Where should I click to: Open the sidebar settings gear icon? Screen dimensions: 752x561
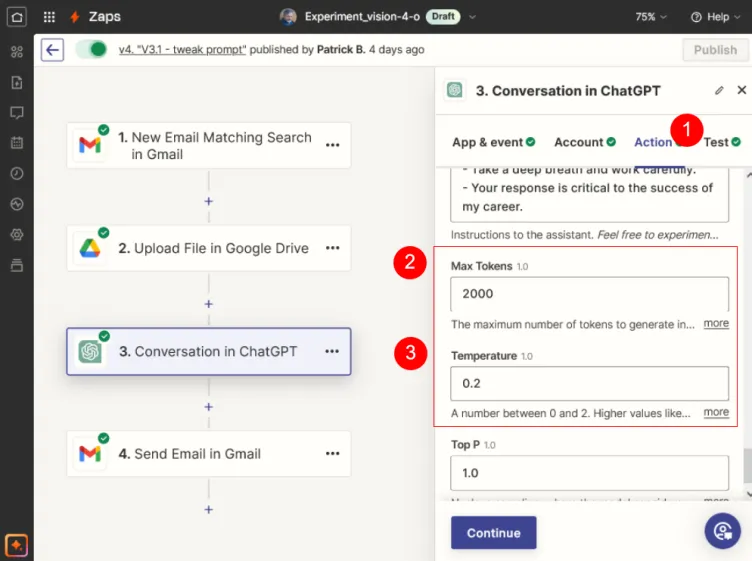[17, 234]
